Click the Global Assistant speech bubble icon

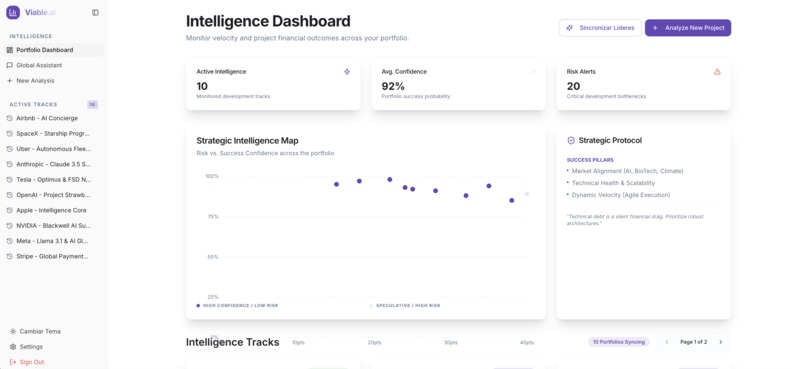coord(9,65)
